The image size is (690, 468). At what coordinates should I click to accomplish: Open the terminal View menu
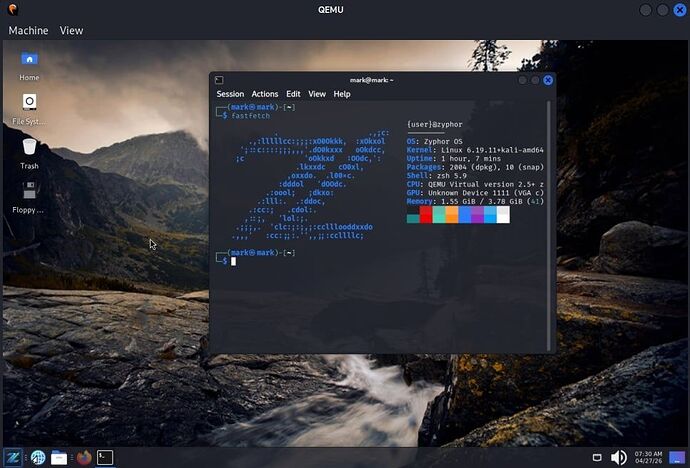[x=317, y=94]
